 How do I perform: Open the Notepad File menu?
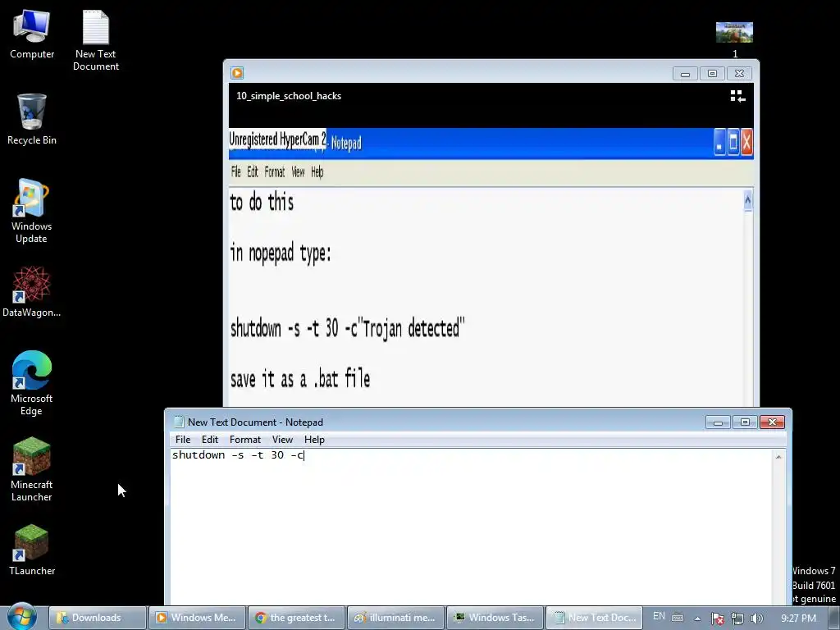point(183,440)
